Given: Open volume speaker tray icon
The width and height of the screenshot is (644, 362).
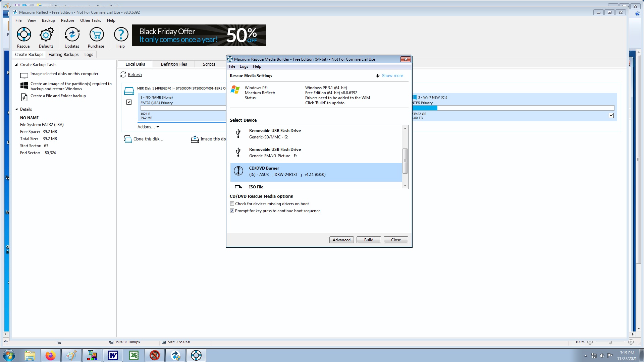Looking at the screenshot, I should coord(602,356).
